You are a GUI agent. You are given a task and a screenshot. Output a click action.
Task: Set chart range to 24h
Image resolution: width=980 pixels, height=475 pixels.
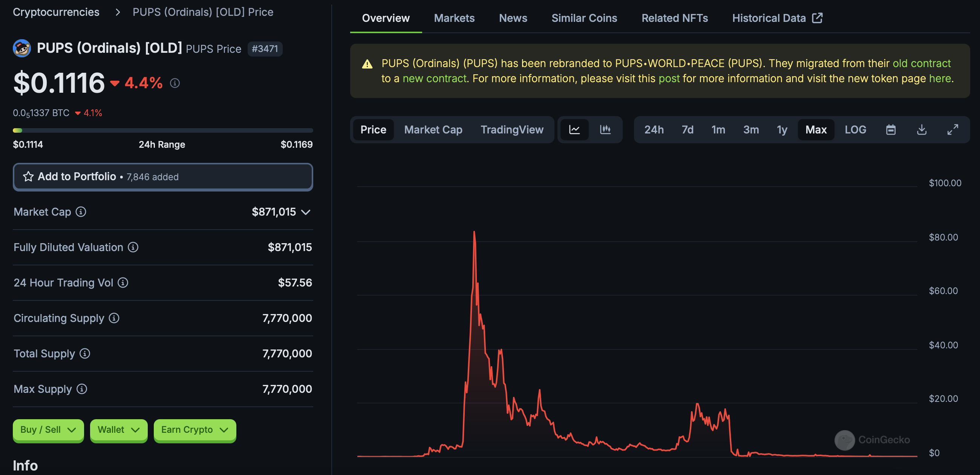click(654, 129)
